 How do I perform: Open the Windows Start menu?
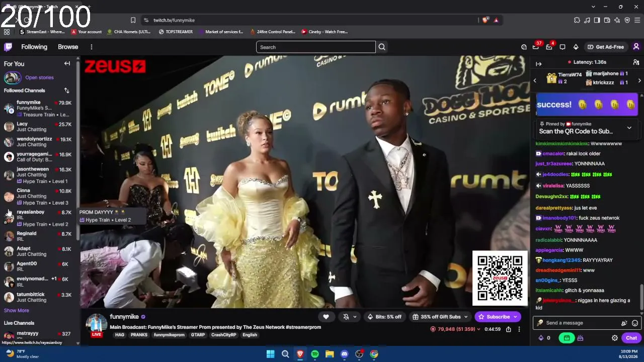[270, 354]
